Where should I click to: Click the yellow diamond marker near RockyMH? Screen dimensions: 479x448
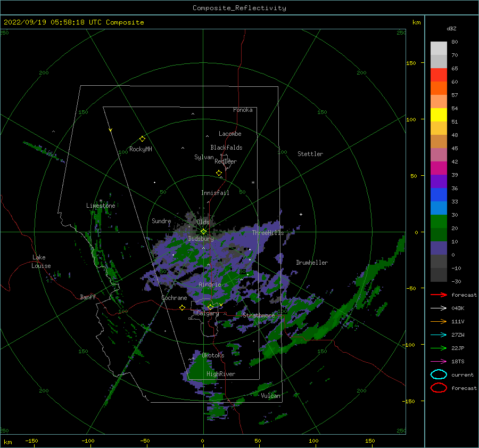pyautogui.click(x=142, y=139)
